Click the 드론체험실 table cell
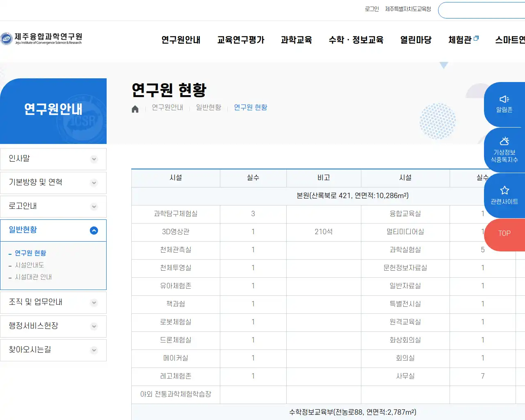This screenshot has width=525, height=420. tap(176, 340)
